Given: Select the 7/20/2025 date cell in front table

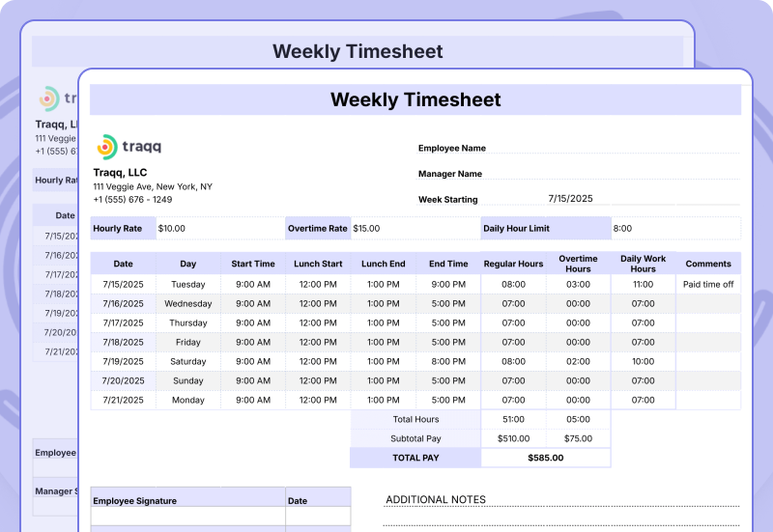Looking at the screenshot, I should point(124,380).
